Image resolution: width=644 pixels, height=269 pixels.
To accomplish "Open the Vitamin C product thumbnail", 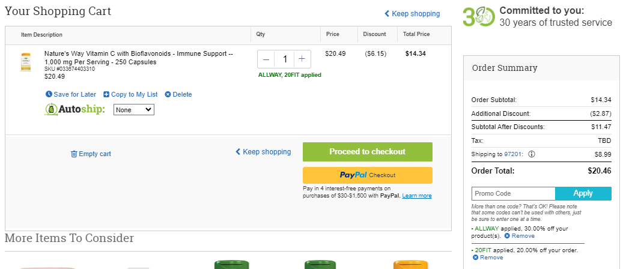I will coord(25,62).
